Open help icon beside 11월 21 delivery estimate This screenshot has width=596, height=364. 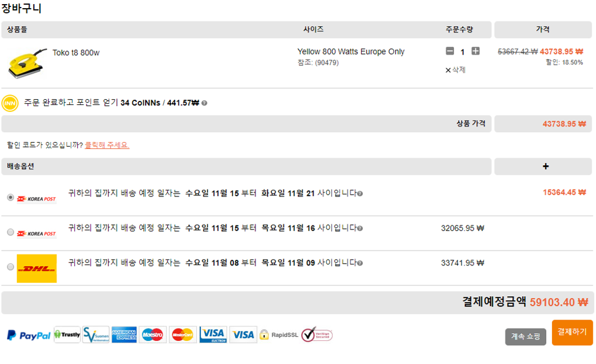coord(360,194)
